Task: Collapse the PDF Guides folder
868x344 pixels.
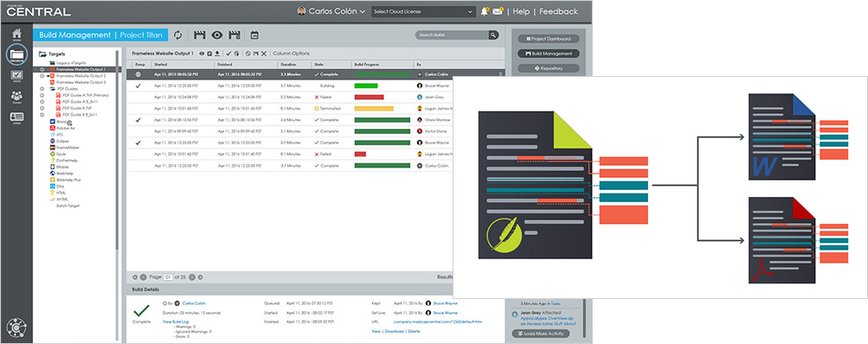Action: (x=52, y=88)
